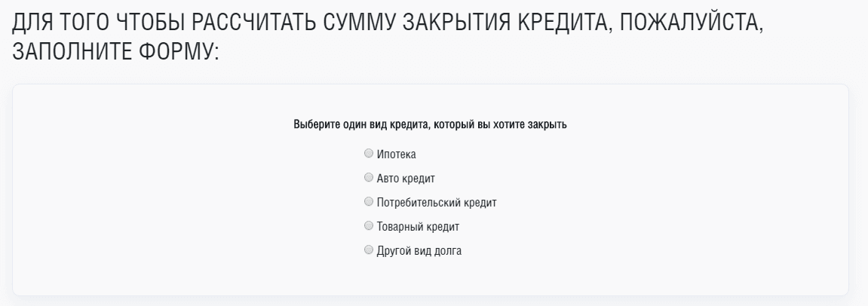Screen dimensions: 868x306
Task: Select the Другой вид долга radio button
Action: point(369,249)
